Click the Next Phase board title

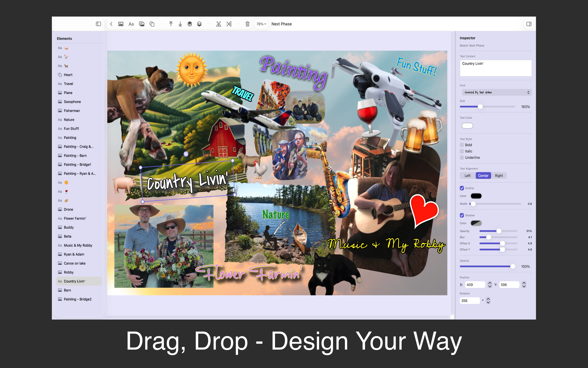click(x=281, y=24)
